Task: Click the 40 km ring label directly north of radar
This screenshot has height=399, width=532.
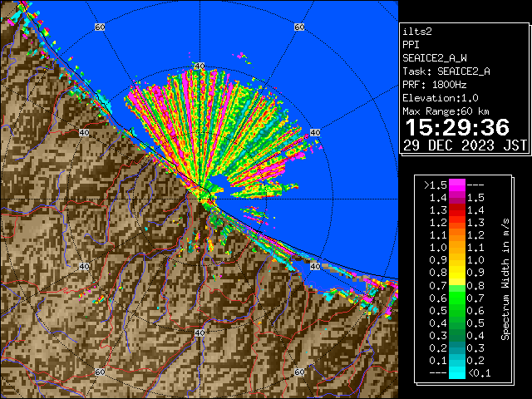Action: [199, 66]
